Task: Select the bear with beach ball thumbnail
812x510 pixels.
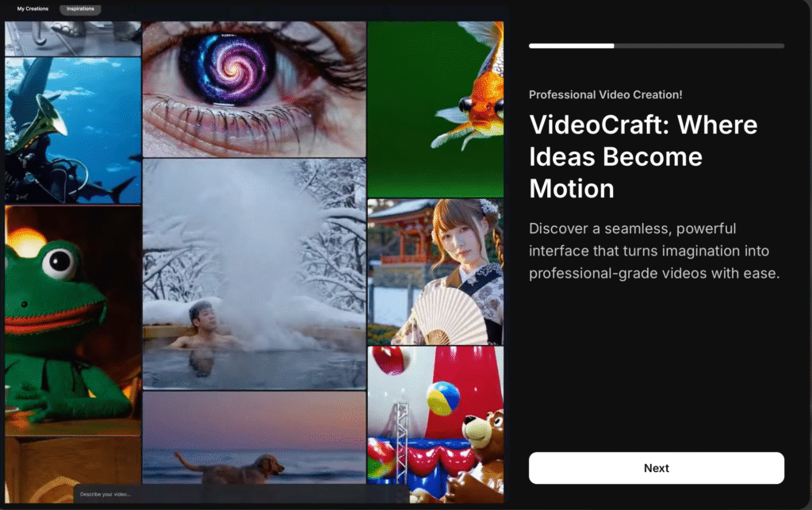Action: click(x=435, y=424)
